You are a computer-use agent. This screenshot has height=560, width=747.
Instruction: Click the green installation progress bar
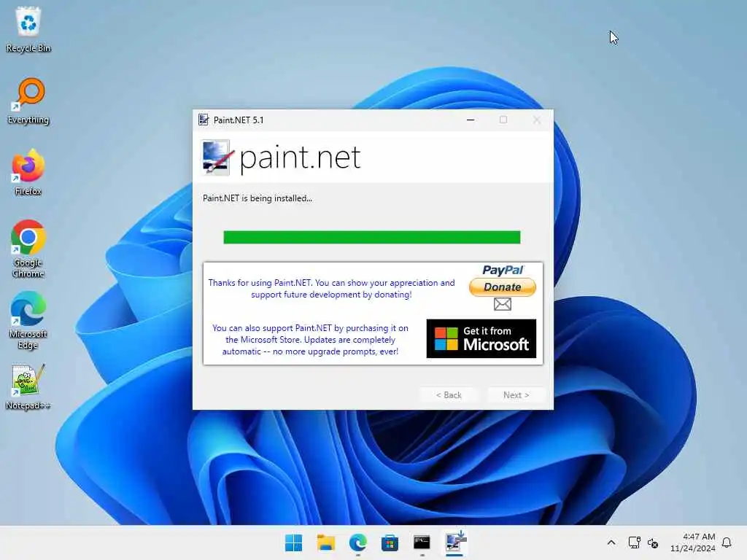pyautogui.click(x=371, y=237)
